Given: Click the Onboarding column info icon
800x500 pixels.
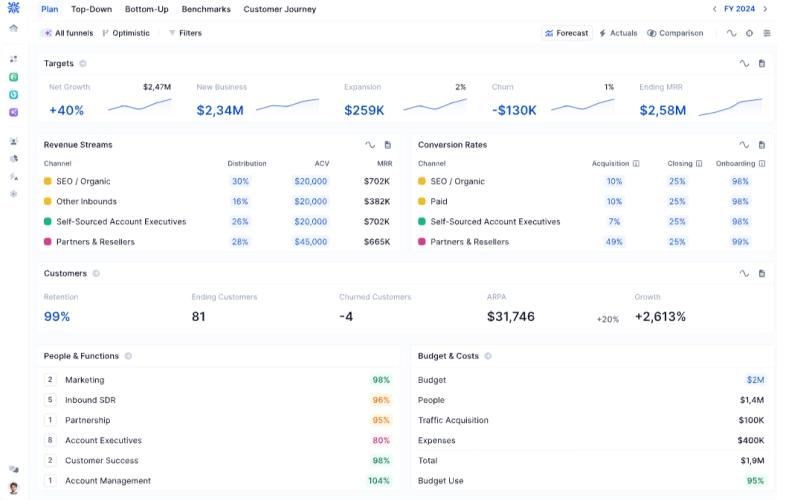Looking at the screenshot, I should coord(762,164).
